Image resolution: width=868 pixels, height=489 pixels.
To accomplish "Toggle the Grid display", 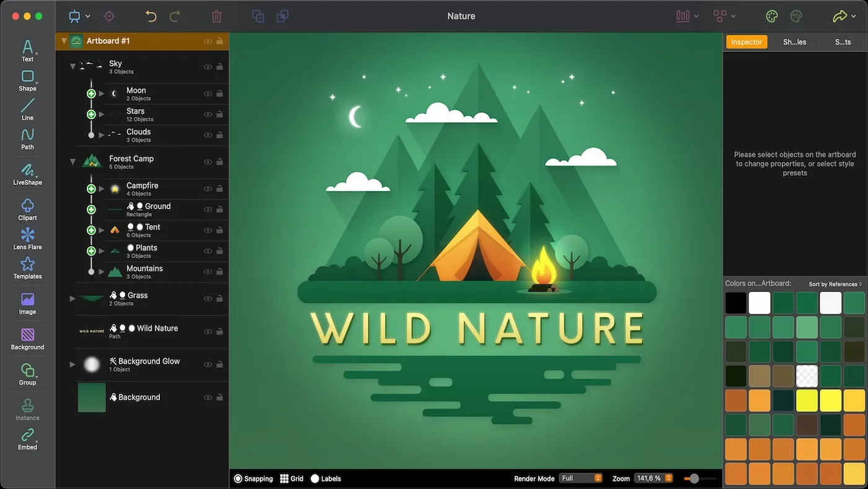I will pos(291,478).
